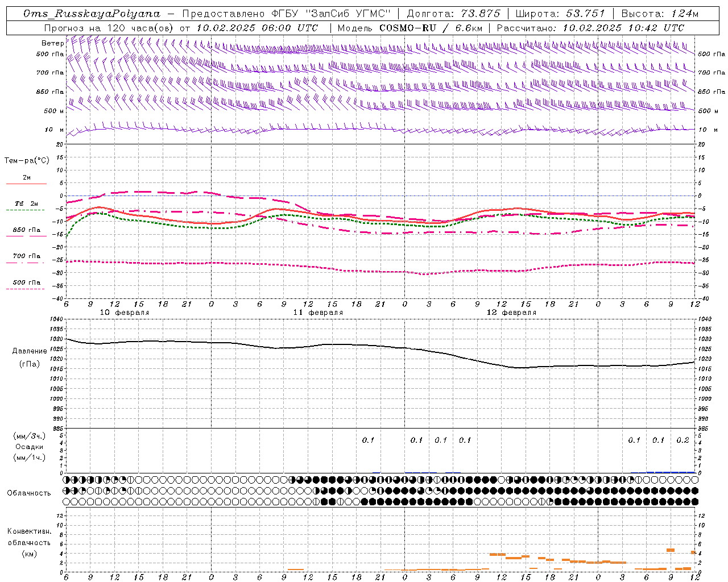This screenshot has height=582, width=728.
Task: Click the calculation time 10.02.2025 10:42 UTC
Action: pyautogui.click(x=623, y=28)
